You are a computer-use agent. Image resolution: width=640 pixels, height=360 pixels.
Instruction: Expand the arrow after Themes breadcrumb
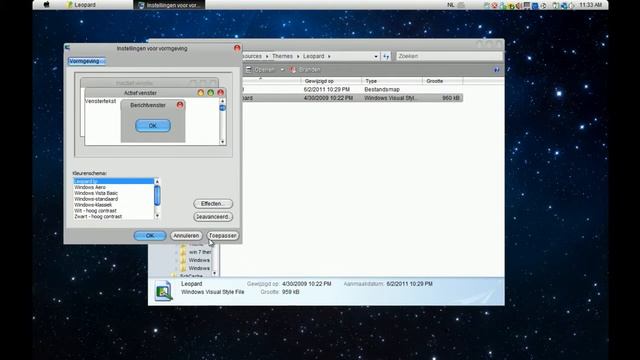click(x=298, y=56)
